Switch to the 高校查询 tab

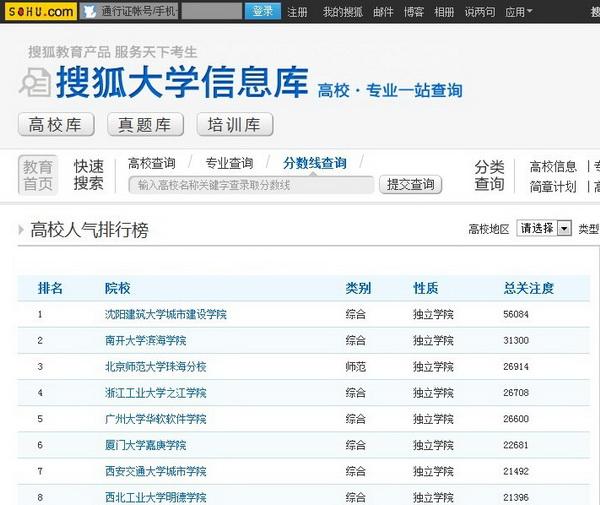[152, 164]
